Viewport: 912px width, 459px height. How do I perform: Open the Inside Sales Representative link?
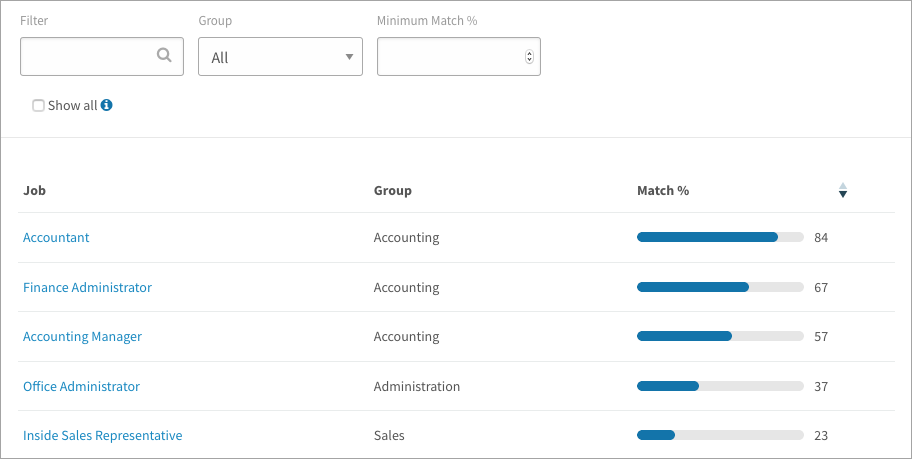click(102, 436)
